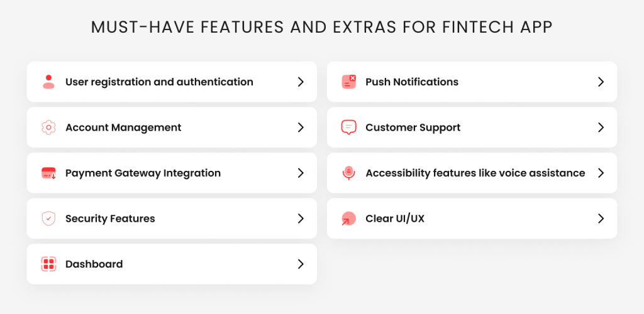This screenshot has width=644, height=314.
Task: Click the shield icon for Security Features
Action: point(48,219)
